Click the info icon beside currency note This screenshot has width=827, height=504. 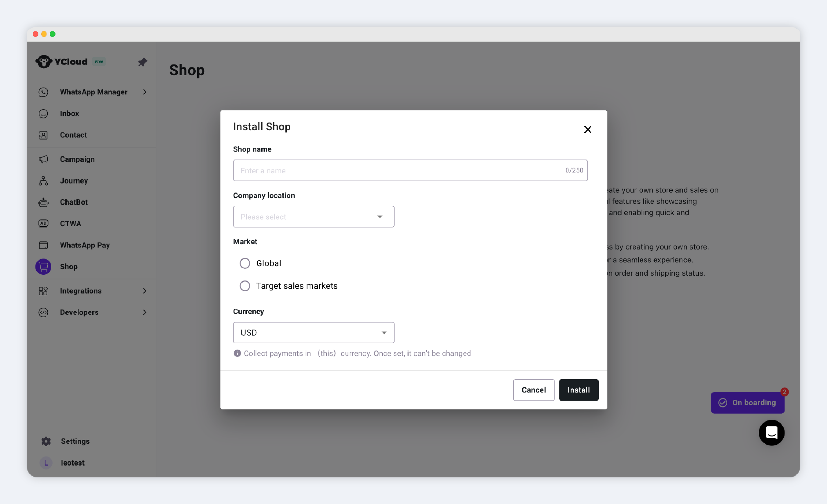pos(237,353)
